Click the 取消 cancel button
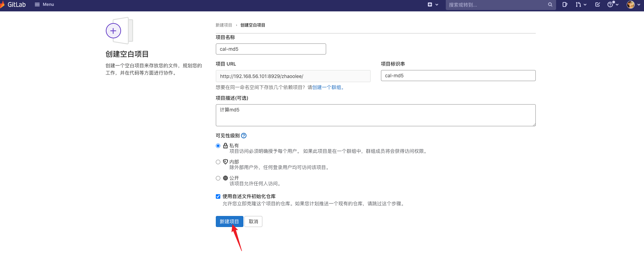Screen dimensions: 644x276 [x=253, y=221]
